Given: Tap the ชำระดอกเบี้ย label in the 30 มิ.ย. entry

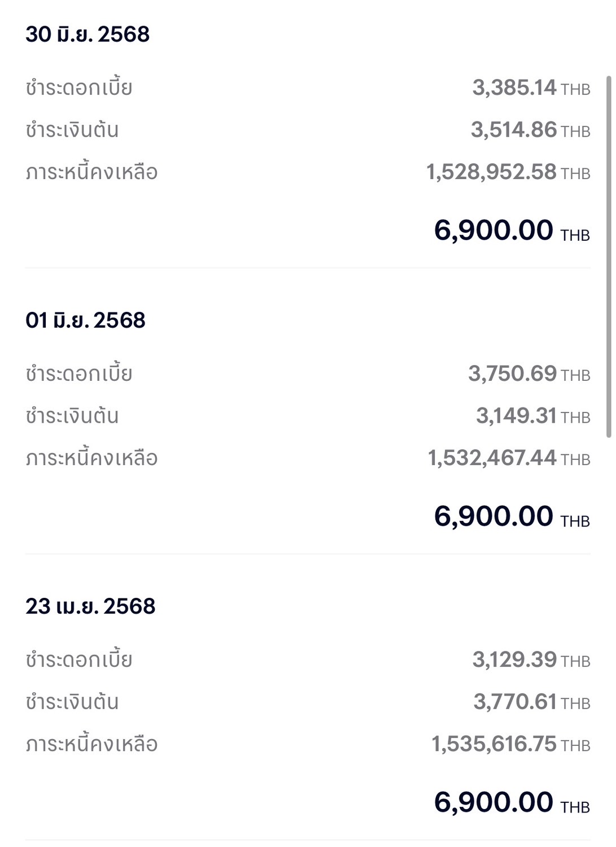Looking at the screenshot, I should (79, 88).
